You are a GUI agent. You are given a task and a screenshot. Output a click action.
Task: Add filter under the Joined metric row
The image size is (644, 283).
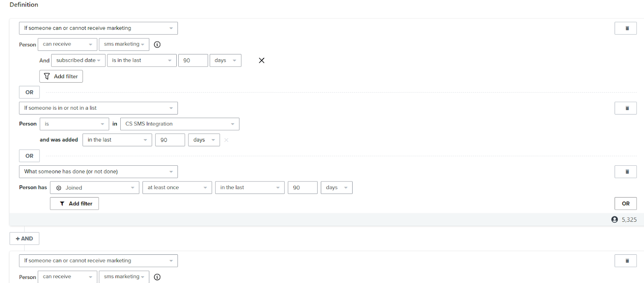tap(74, 204)
